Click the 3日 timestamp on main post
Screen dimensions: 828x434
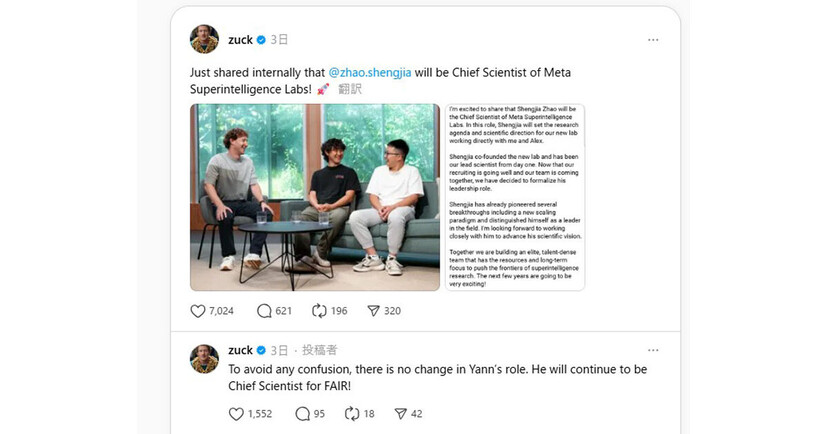(279, 40)
